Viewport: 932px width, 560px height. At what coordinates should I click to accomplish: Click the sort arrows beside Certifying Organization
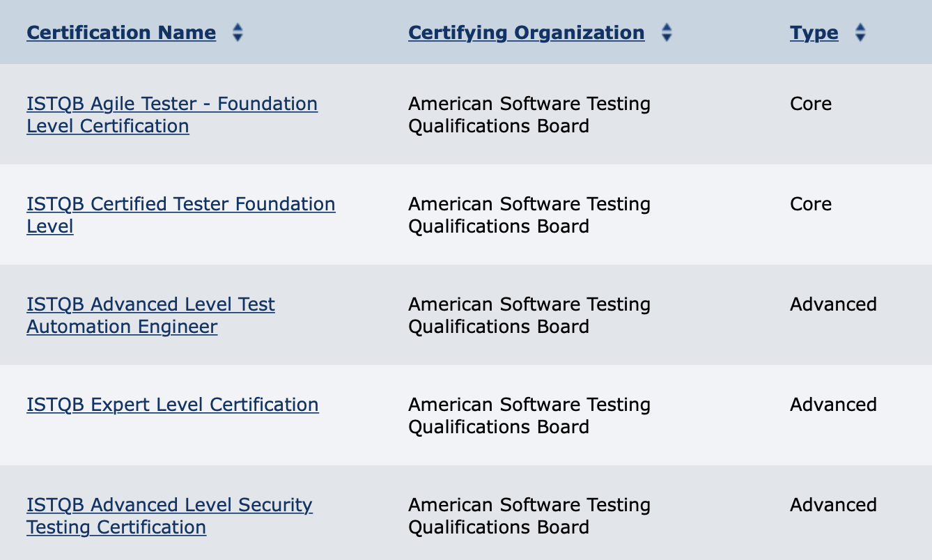[x=667, y=33]
